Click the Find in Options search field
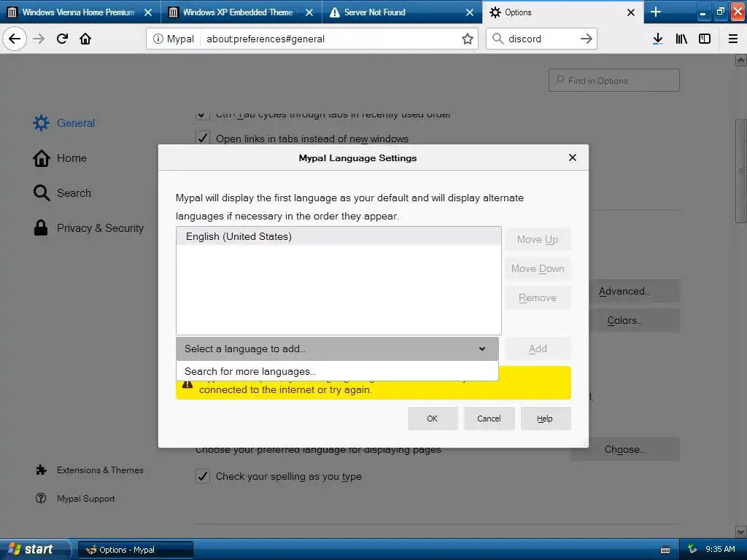Viewport: 747px width, 560px height. pyautogui.click(x=614, y=80)
